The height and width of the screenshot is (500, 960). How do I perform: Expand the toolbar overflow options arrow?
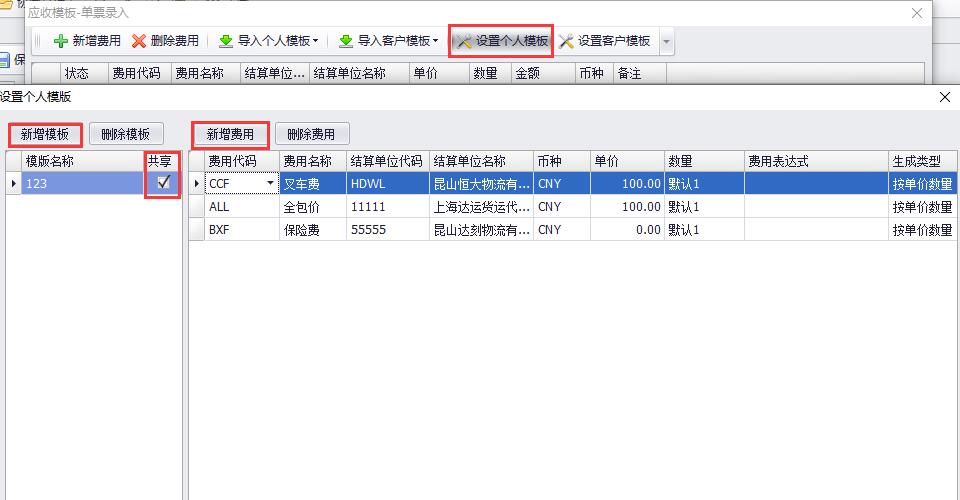(x=667, y=42)
